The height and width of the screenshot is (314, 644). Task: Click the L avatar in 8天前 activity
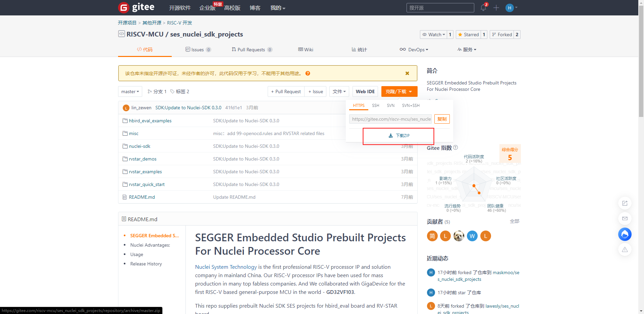(431, 306)
